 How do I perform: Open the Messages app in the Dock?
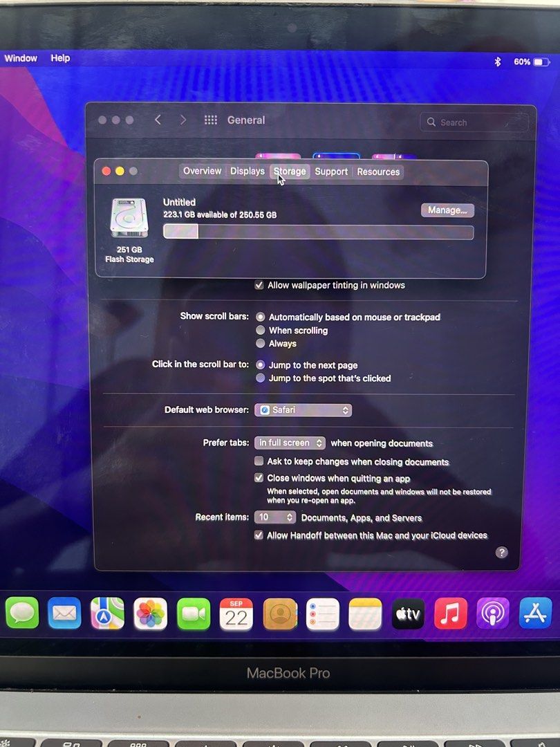coord(22,613)
